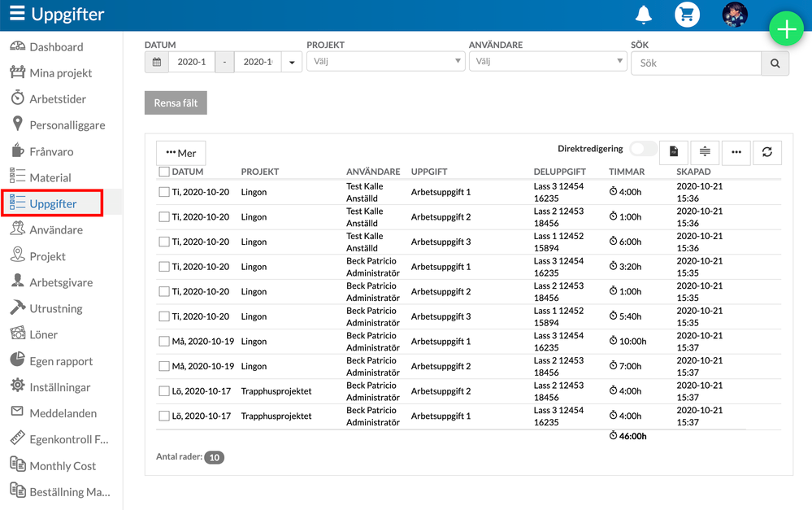Click the refresh table icon

767,152
